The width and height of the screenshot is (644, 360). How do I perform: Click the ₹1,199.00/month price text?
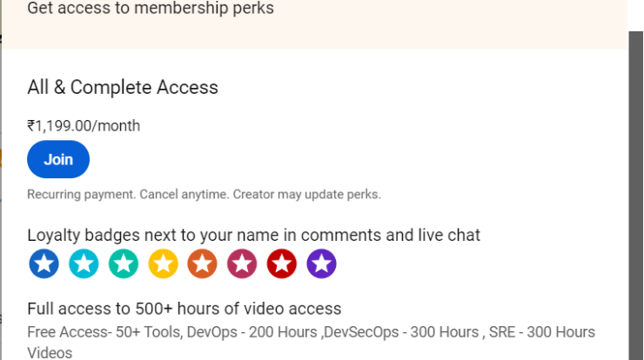[x=84, y=125]
